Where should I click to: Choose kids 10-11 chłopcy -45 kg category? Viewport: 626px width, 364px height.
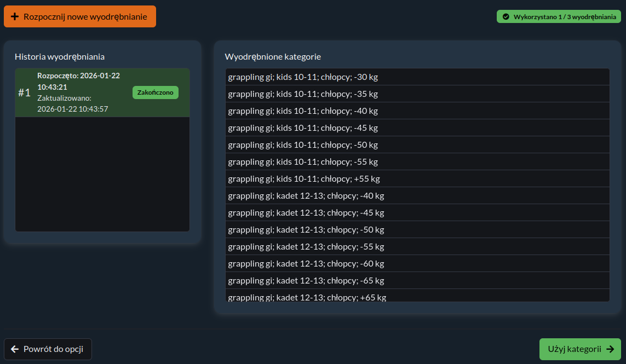[417, 128]
